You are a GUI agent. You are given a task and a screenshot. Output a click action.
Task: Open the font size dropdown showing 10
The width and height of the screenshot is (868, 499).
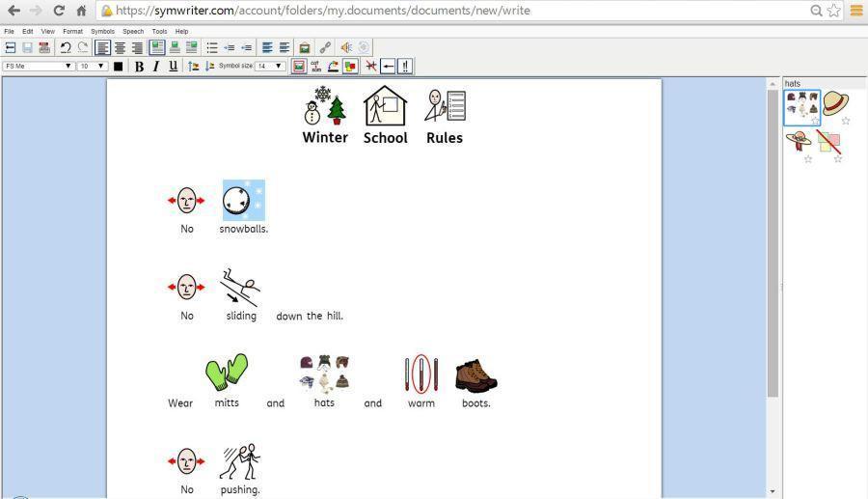tap(92, 67)
